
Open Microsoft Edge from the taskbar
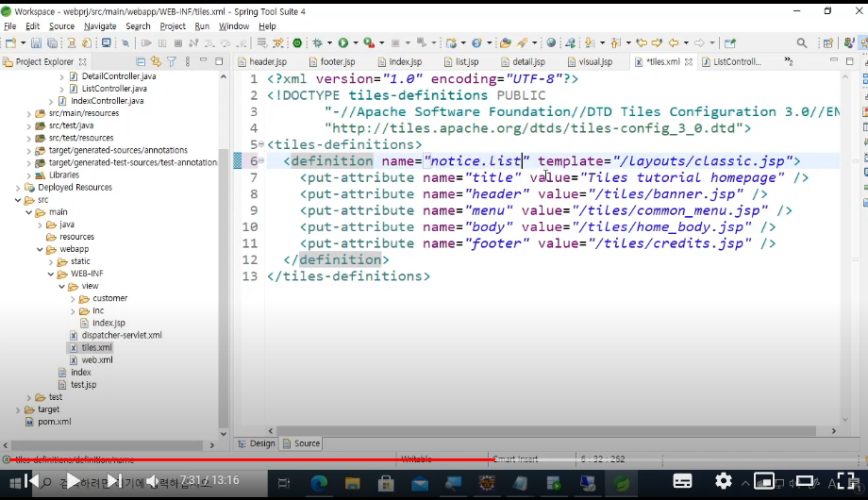point(319,483)
